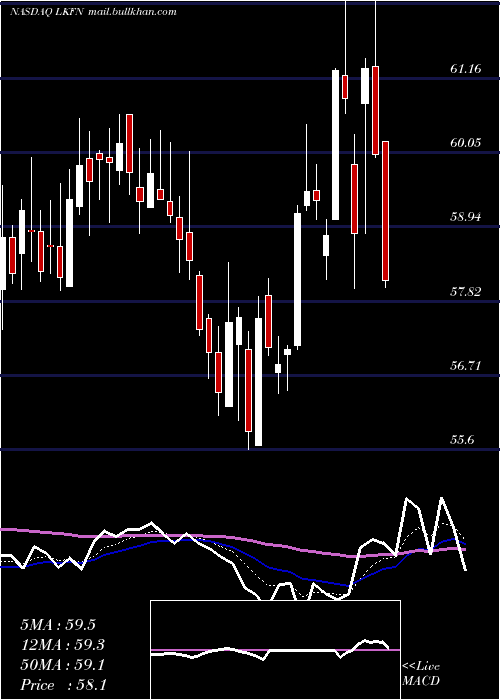Click the Price : 58.1 readout
Viewport: 500px width, 700px height.
[63, 685]
